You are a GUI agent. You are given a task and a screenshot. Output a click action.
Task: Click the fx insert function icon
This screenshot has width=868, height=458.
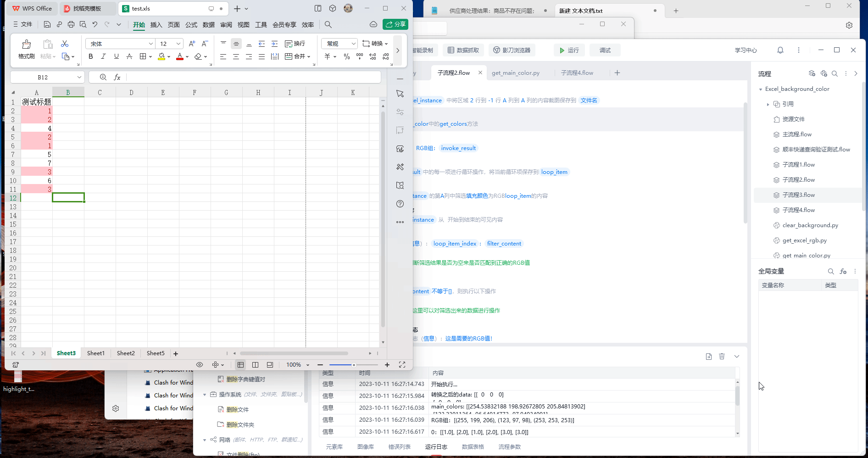pyautogui.click(x=117, y=77)
